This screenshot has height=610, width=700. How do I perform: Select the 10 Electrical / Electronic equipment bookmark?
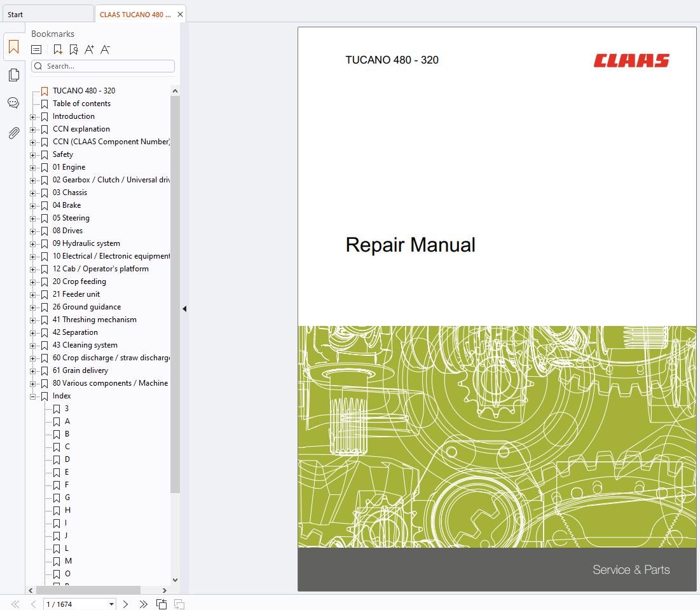tap(111, 256)
